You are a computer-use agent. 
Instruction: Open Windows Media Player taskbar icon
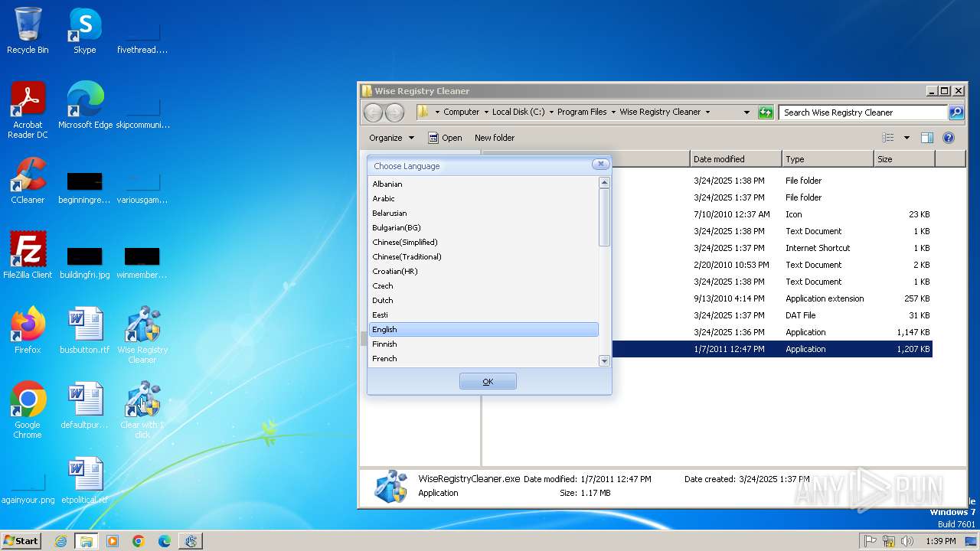[113, 541]
